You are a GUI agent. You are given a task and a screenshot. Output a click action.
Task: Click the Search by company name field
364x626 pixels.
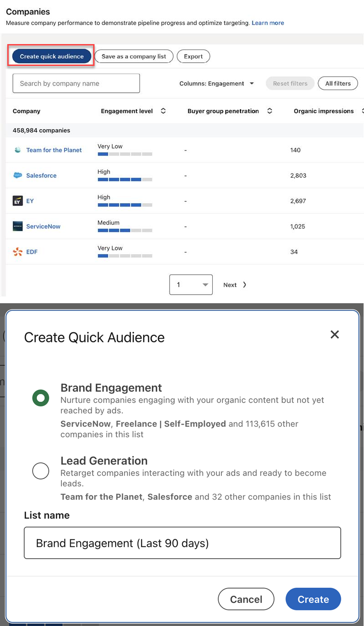(x=76, y=84)
